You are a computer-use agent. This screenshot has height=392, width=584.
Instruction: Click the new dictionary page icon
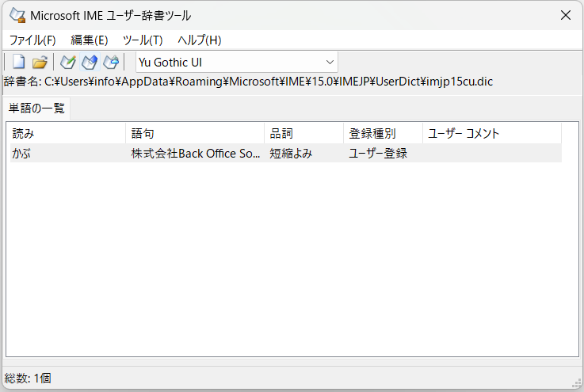click(x=19, y=62)
